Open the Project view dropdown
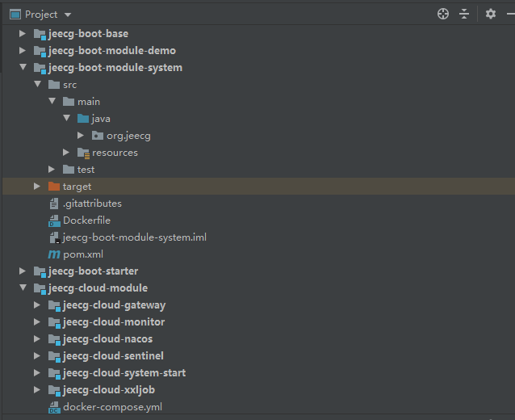The image size is (515, 420). tap(68, 15)
